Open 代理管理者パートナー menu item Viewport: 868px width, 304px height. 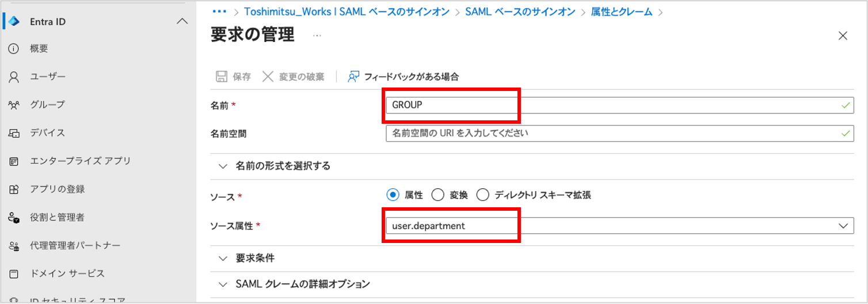(x=75, y=246)
